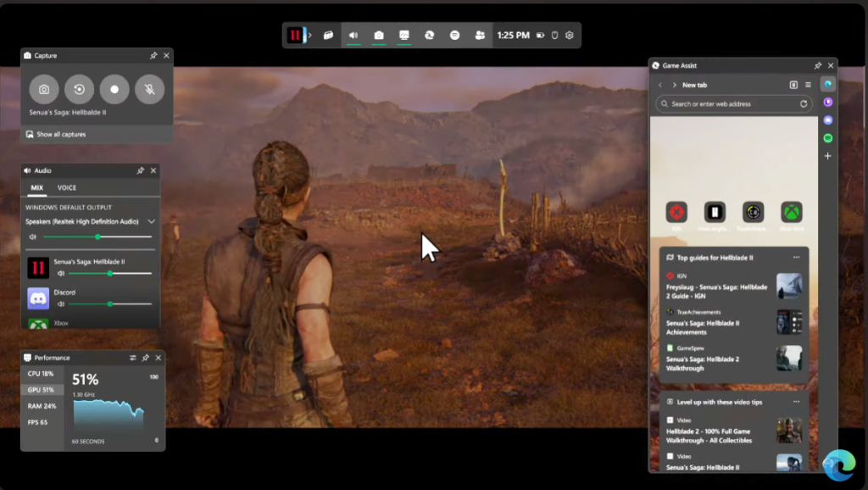This screenshot has width=868, height=490.
Task: Open the TrueAchievements shortcut tile
Action: click(753, 213)
